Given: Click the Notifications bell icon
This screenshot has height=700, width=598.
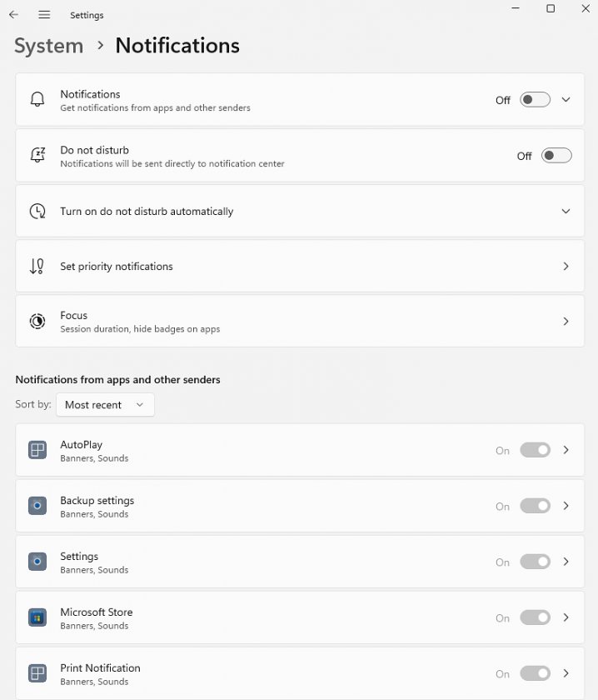Looking at the screenshot, I should 37,99.
